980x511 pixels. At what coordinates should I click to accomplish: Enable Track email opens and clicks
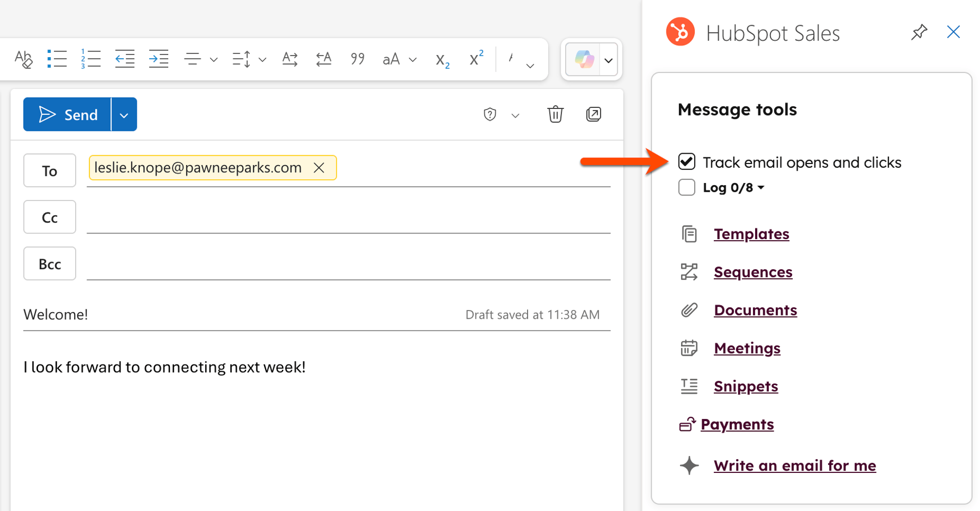[x=687, y=161]
